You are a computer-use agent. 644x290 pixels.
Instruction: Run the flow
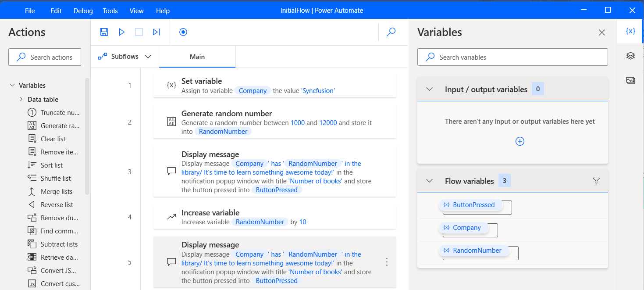[x=121, y=32]
